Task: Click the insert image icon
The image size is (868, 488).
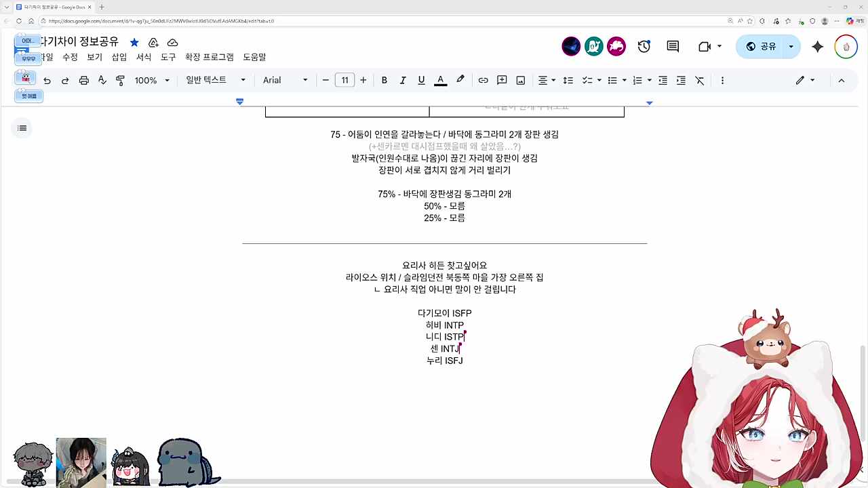Action: coord(520,80)
